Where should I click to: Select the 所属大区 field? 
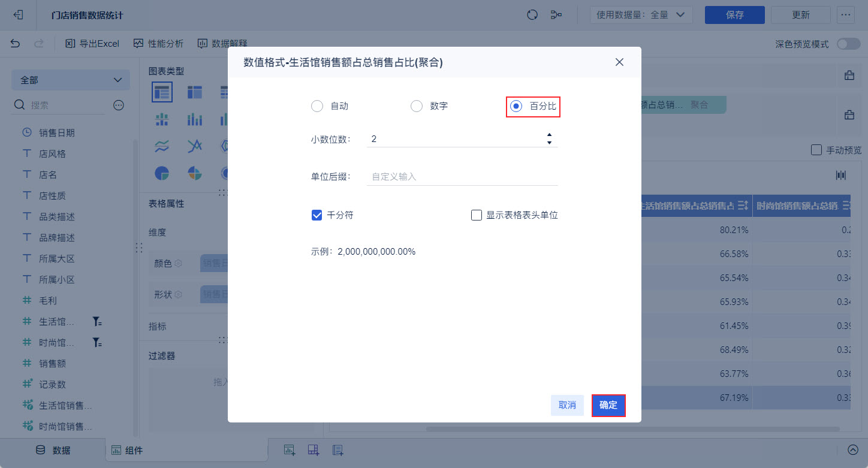pyautogui.click(x=57, y=259)
